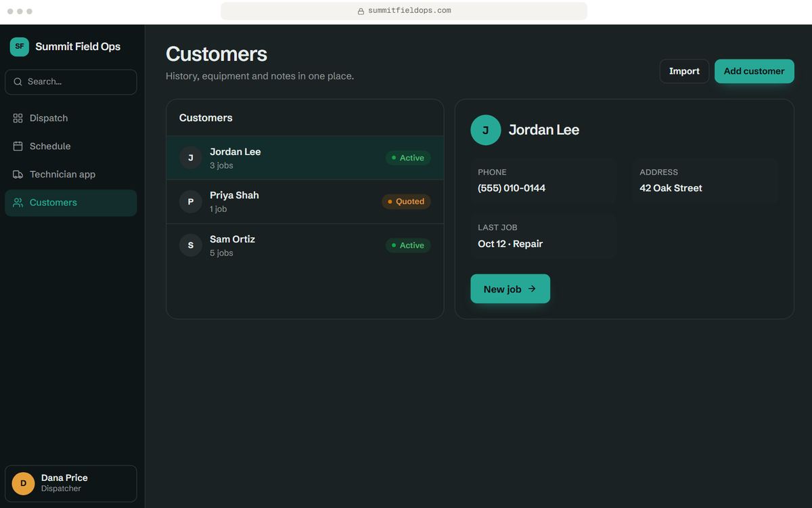Click the Jordan Lee heading in detail panel
This screenshot has width=812, height=508.
[544, 130]
